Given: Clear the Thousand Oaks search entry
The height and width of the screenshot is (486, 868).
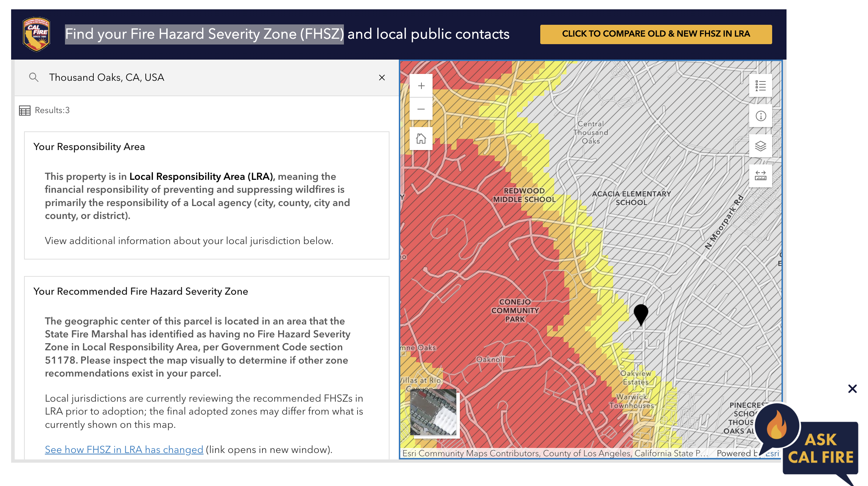Looking at the screenshot, I should pos(382,78).
